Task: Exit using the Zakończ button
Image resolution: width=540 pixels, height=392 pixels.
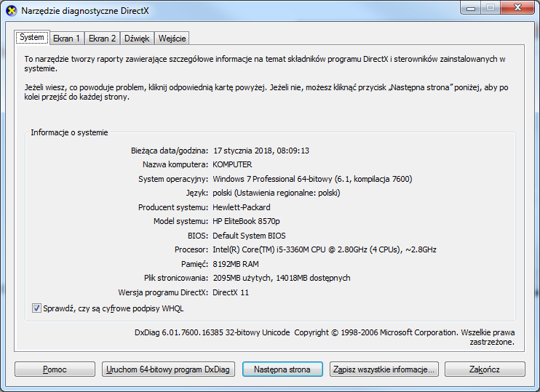Action: (x=485, y=369)
